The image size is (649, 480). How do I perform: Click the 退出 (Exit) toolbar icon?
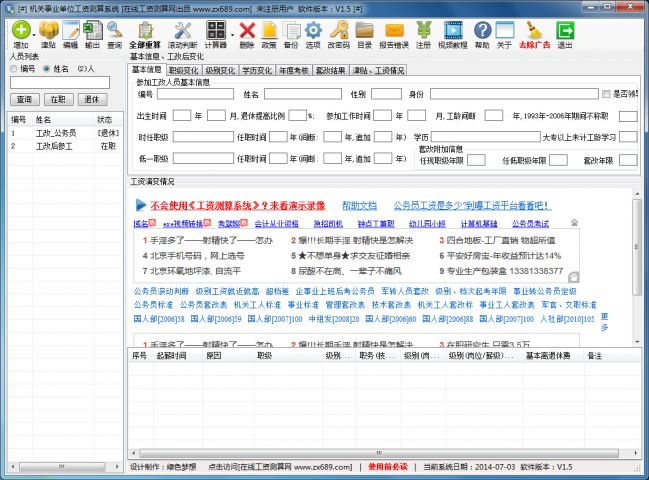tap(565, 32)
